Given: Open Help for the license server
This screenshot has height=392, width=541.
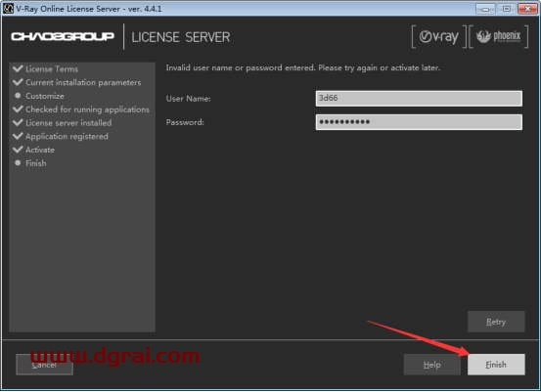Looking at the screenshot, I should (x=432, y=365).
